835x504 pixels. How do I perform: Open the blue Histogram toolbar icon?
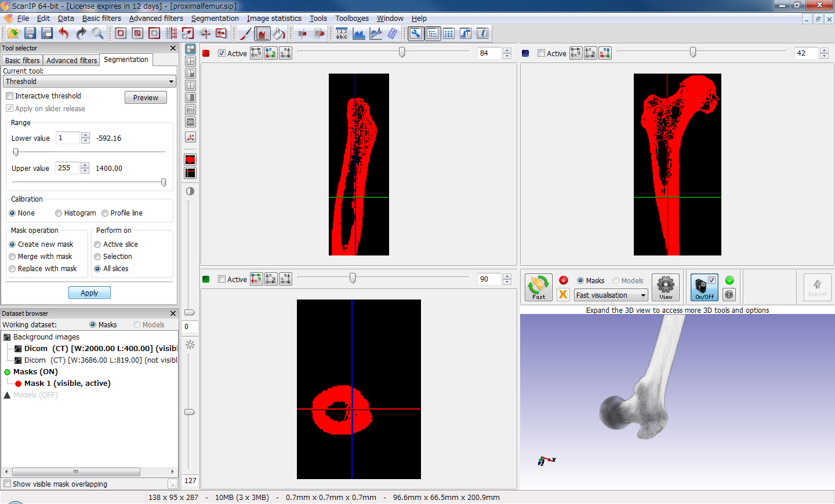(x=358, y=34)
